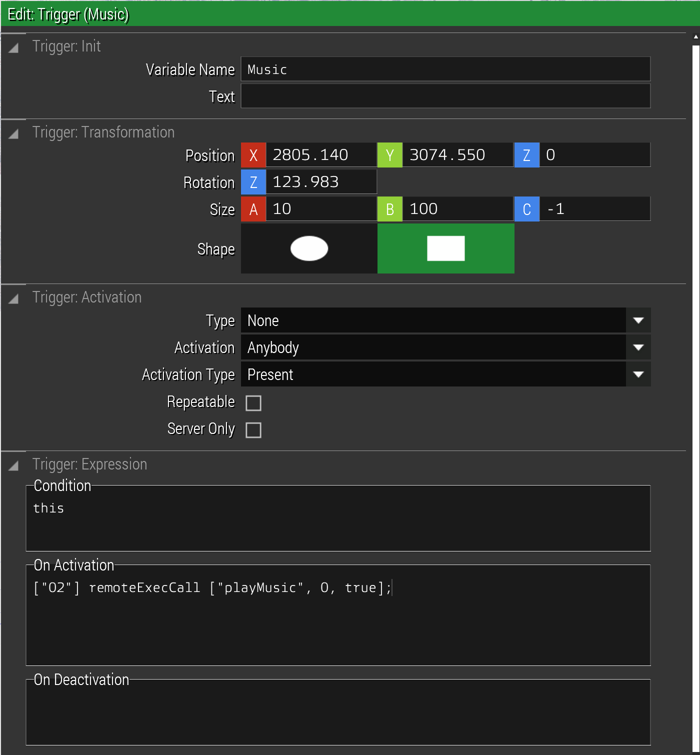Click the Size B value 100
Screen dimensions: 700x755
pos(457,209)
